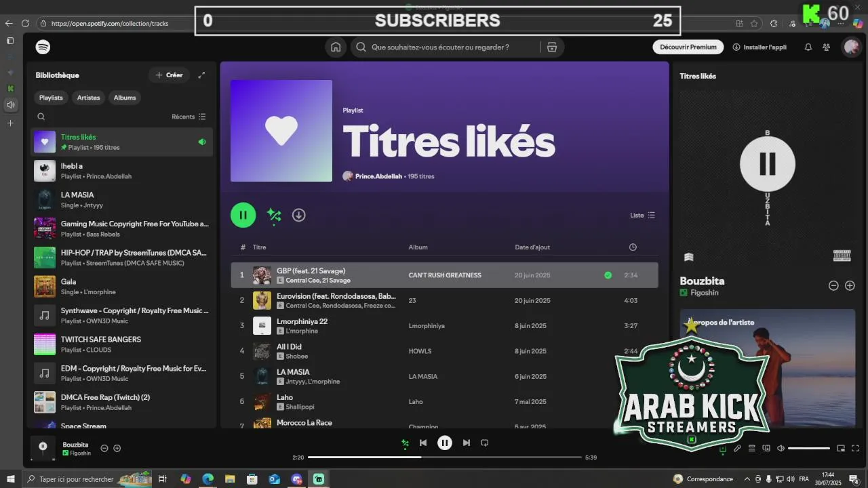The image size is (868, 488).
Task: Open Microsoft Edge from taskbar
Action: pyautogui.click(x=208, y=479)
